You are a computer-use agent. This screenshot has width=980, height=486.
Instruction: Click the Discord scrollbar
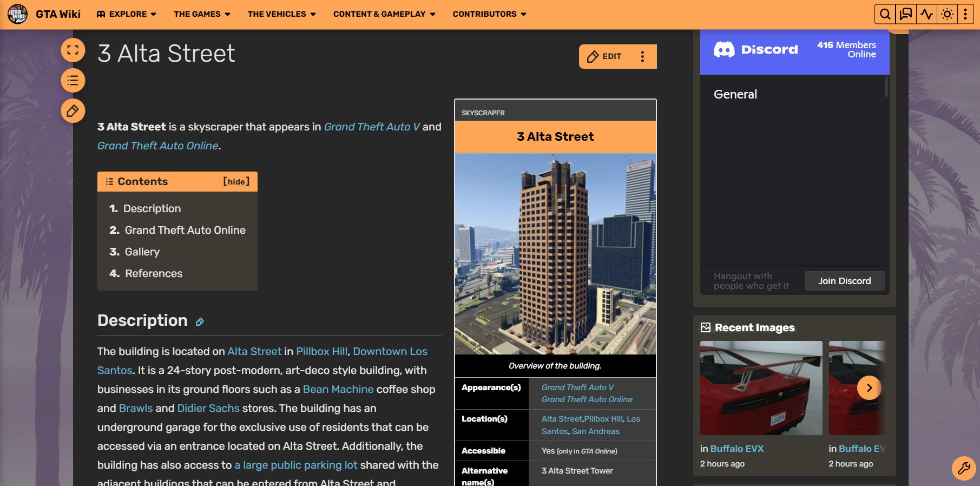click(886, 87)
